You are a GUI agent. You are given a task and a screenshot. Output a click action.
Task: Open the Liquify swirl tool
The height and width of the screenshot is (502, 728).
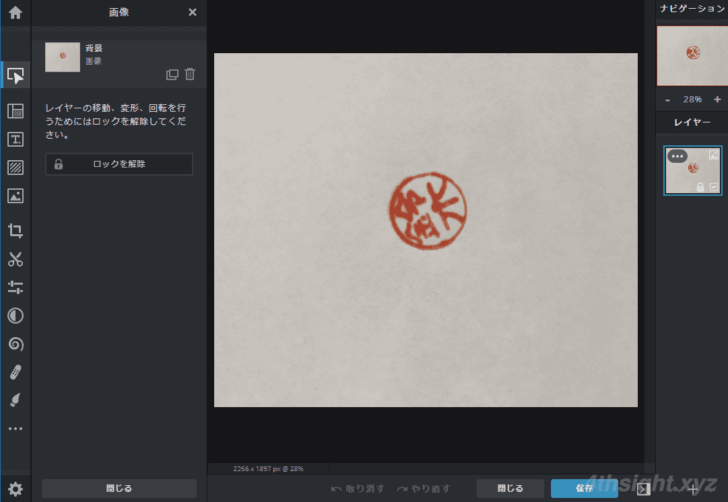pos(15,344)
